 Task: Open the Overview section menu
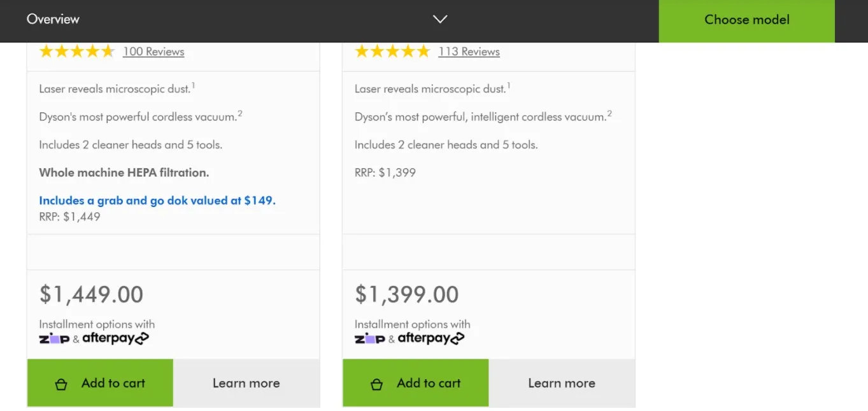pyautogui.click(x=53, y=19)
